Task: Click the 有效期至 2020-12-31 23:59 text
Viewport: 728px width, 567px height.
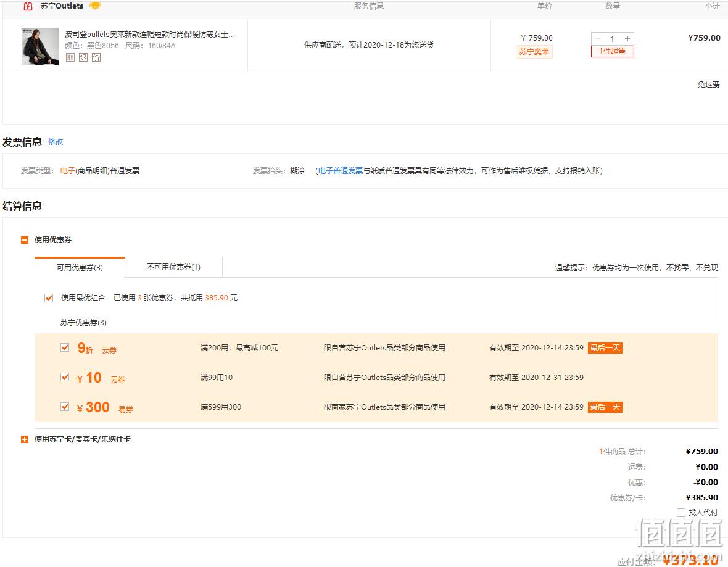Action: [x=536, y=378]
